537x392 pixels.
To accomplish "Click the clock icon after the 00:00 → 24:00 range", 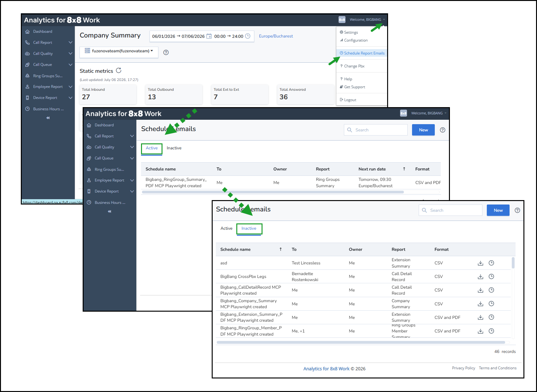I will 248,36.
